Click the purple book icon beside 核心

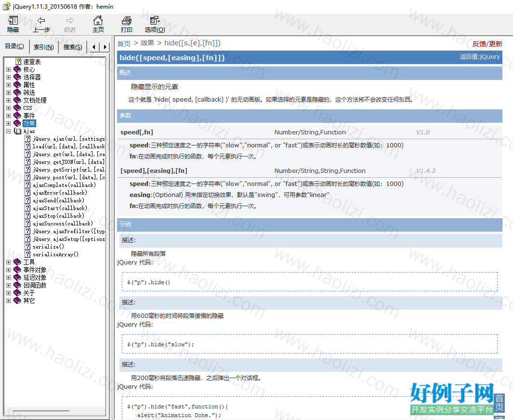(x=17, y=69)
